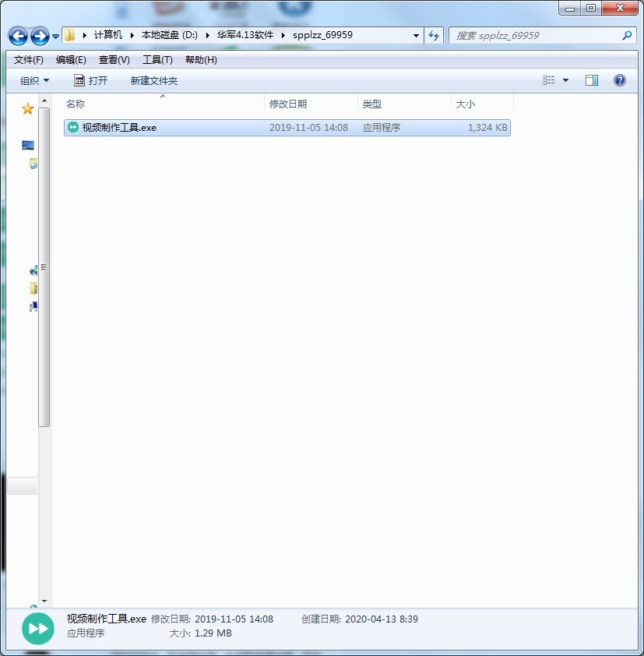The width and height of the screenshot is (644, 656).
Task: Click into the 搜索 spplzz_69959 search field
Action: [537, 36]
